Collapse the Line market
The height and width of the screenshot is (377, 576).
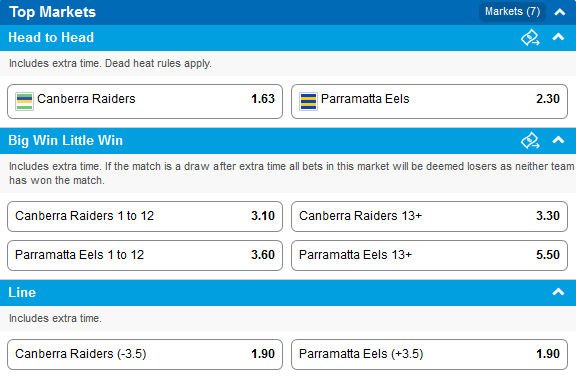(558, 292)
